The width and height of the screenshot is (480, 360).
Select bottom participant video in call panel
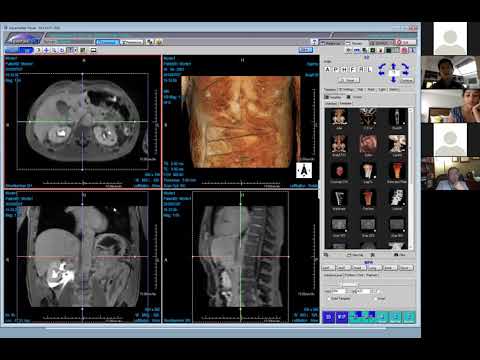pyautogui.click(x=450, y=173)
